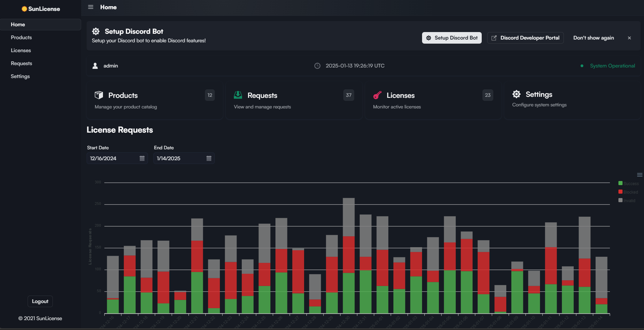Toggle the Invalid series in chart legend

tap(627, 200)
